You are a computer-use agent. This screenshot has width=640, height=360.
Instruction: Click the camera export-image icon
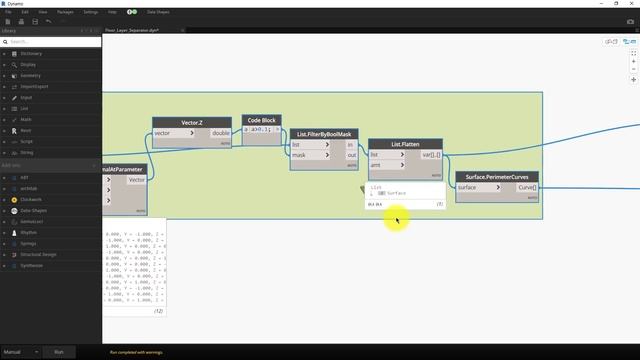[x=630, y=22]
